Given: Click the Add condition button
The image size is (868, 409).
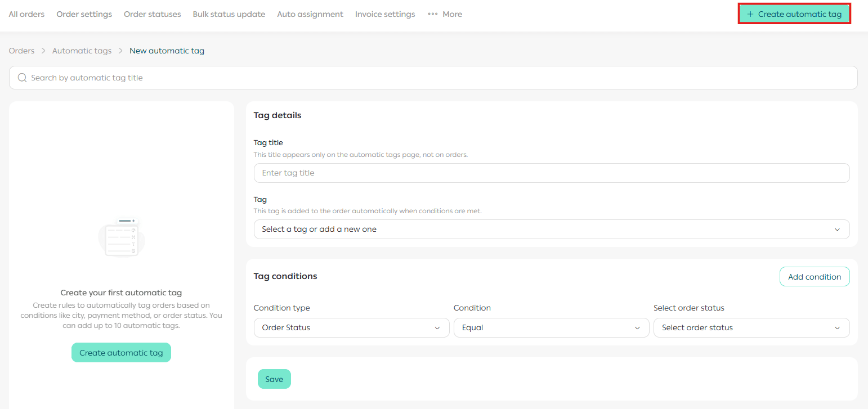Looking at the screenshot, I should click(x=814, y=276).
